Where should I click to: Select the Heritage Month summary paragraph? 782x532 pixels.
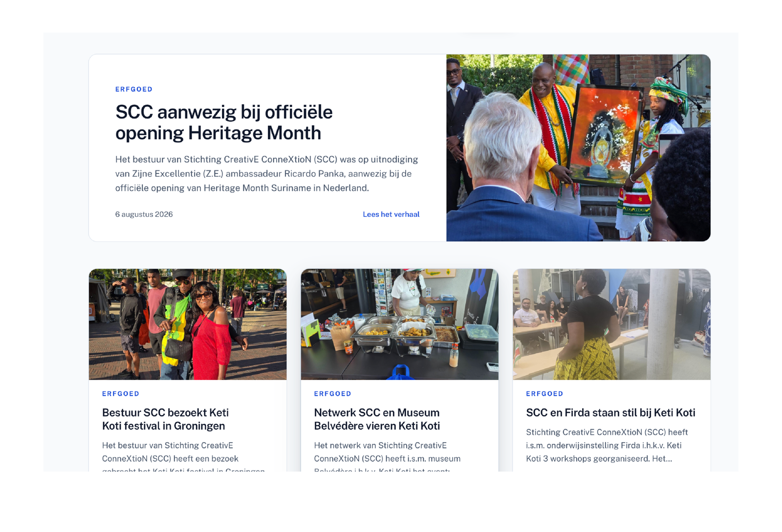point(267,173)
